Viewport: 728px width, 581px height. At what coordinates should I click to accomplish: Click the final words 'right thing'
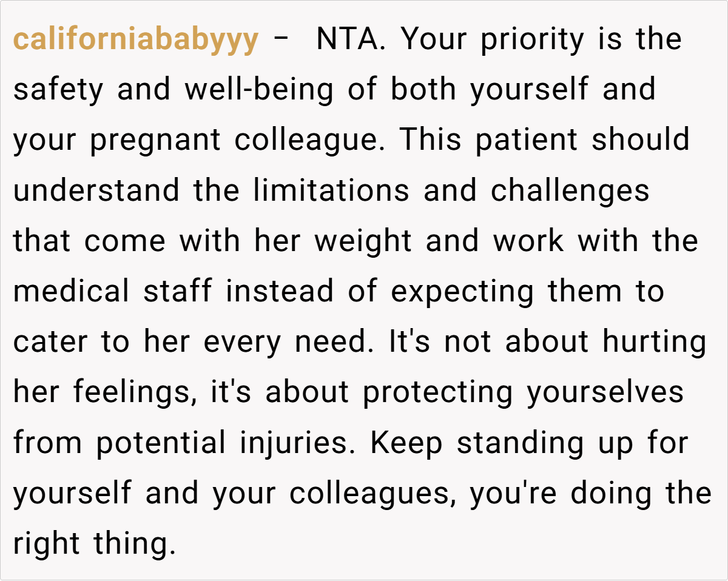click(94, 543)
